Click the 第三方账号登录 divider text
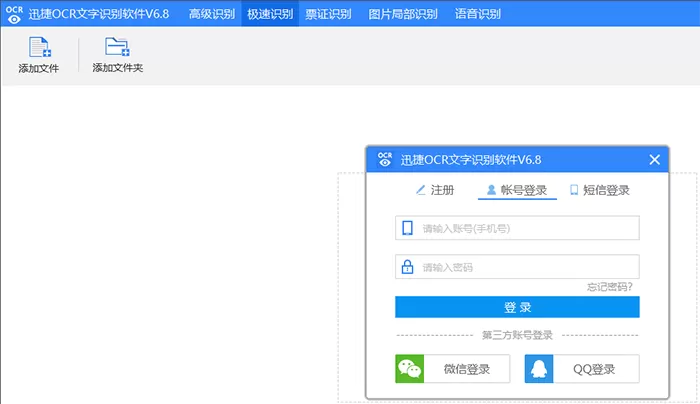700x404 pixels. pyautogui.click(x=517, y=335)
